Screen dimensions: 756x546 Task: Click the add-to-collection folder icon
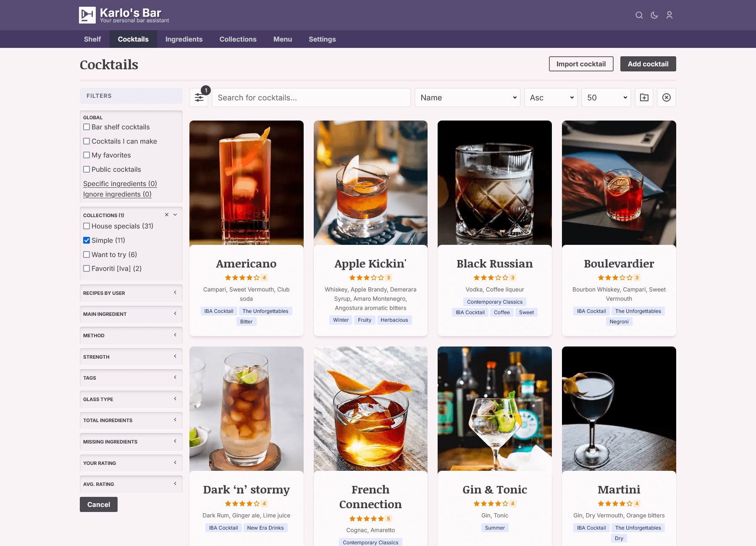(644, 97)
